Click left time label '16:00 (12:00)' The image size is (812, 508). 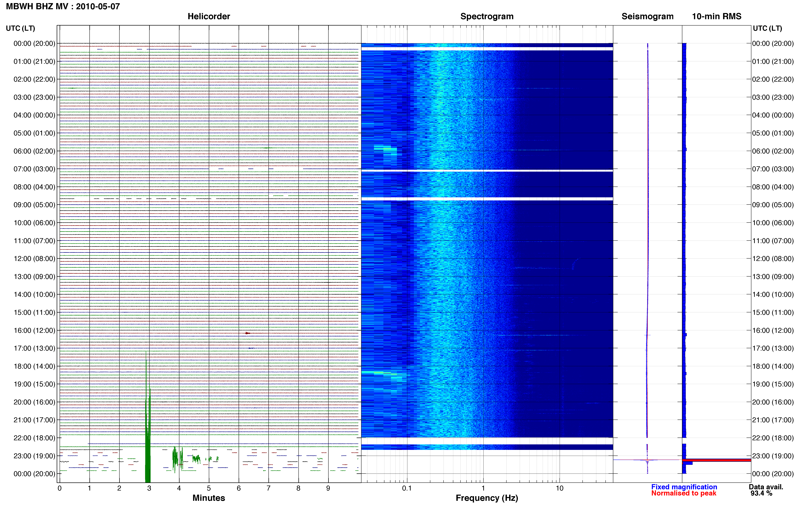pos(34,331)
